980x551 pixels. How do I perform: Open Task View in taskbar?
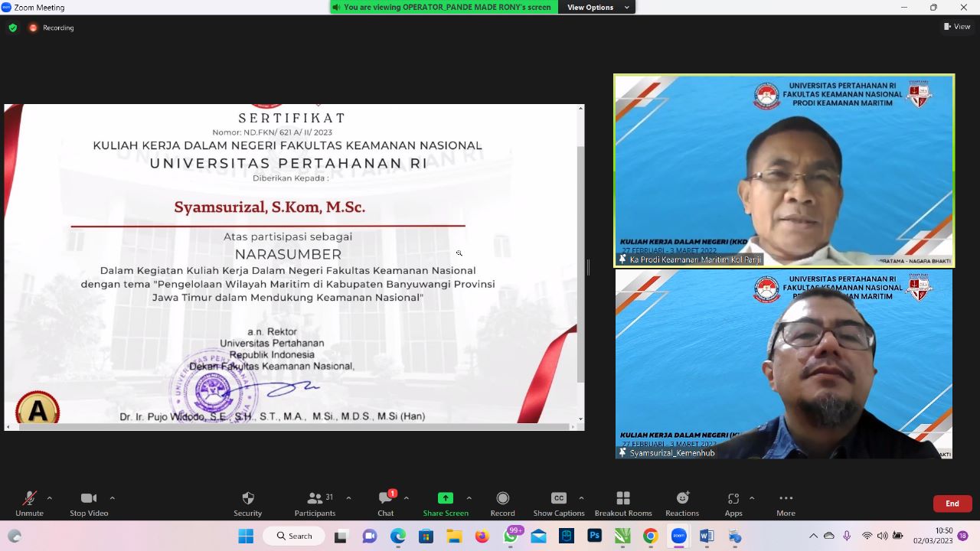pyautogui.click(x=341, y=536)
